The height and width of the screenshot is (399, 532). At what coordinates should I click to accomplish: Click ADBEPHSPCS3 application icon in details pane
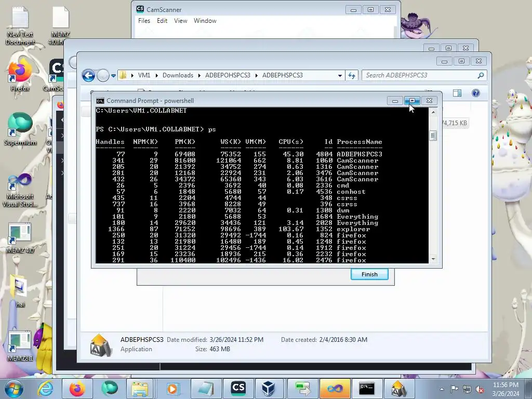click(x=101, y=345)
